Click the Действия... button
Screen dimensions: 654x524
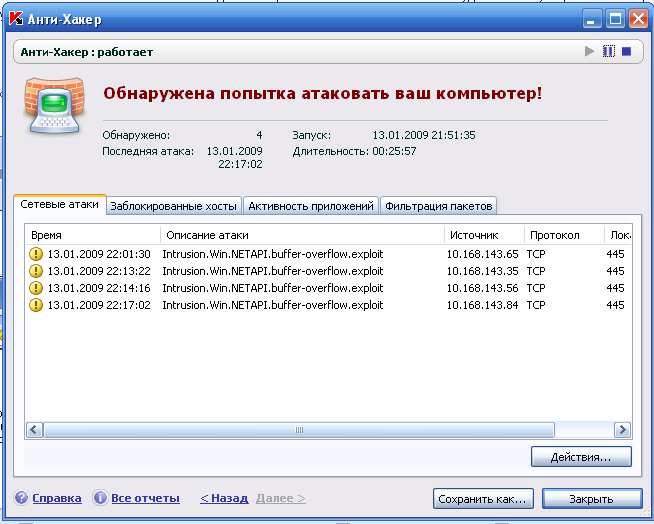pos(581,457)
